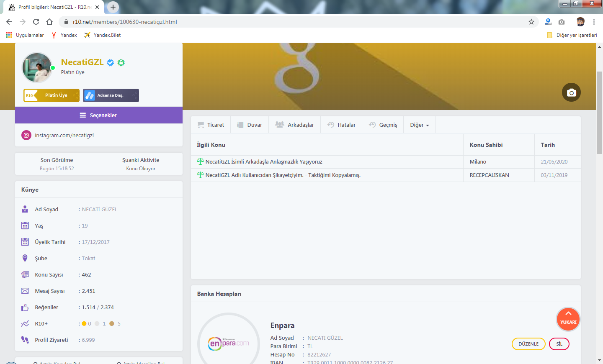This screenshot has width=603, height=364.
Task: Click the Üyelik Tarihi calendar icon
Action: coord(25,242)
